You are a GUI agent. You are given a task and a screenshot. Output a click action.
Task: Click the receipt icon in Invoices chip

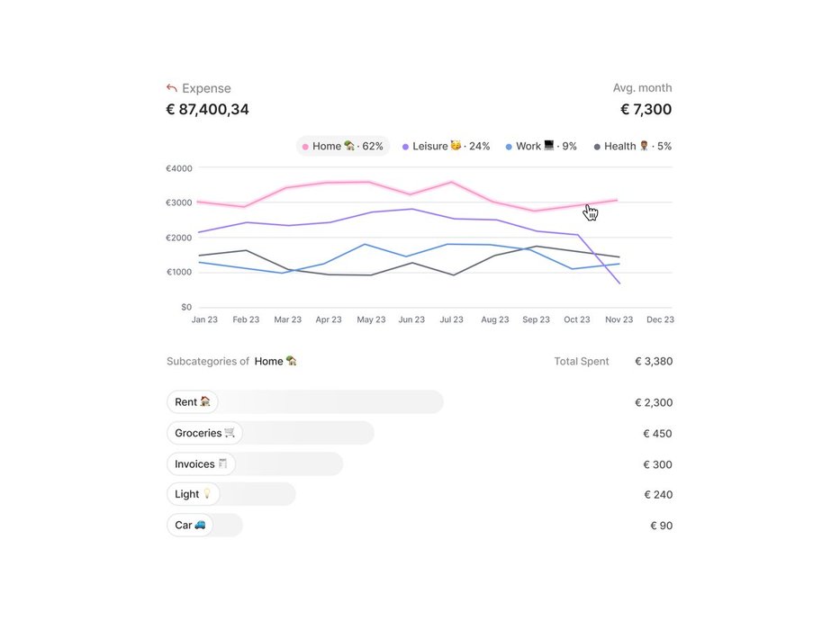[223, 464]
